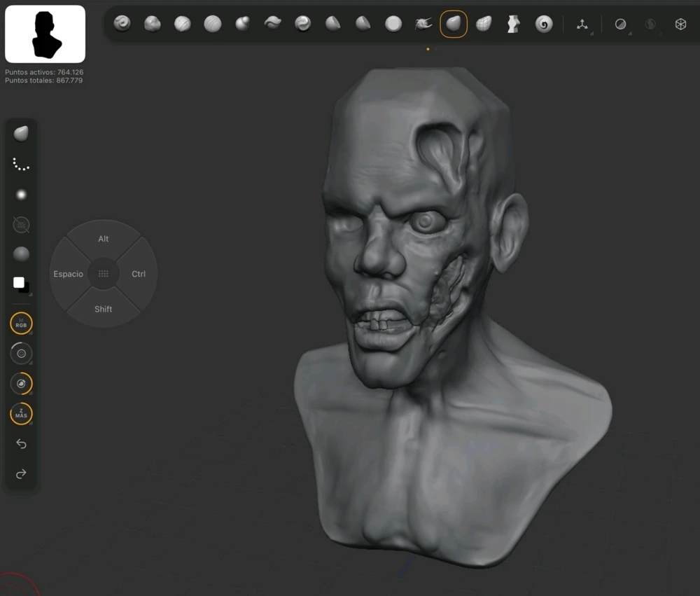Toggle the RGB paint mode button
The height and width of the screenshot is (596, 700).
[21, 324]
